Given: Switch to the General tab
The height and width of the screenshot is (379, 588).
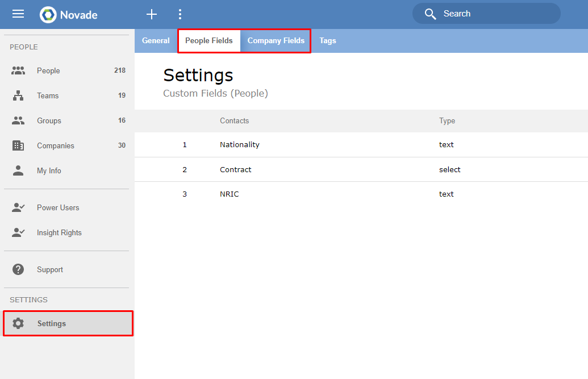Looking at the screenshot, I should click(156, 40).
